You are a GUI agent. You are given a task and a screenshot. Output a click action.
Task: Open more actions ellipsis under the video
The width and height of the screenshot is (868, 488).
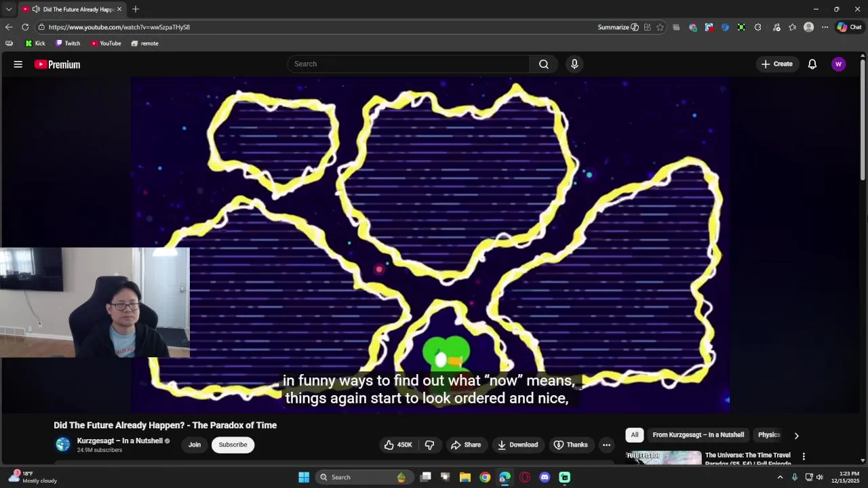coord(606,445)
